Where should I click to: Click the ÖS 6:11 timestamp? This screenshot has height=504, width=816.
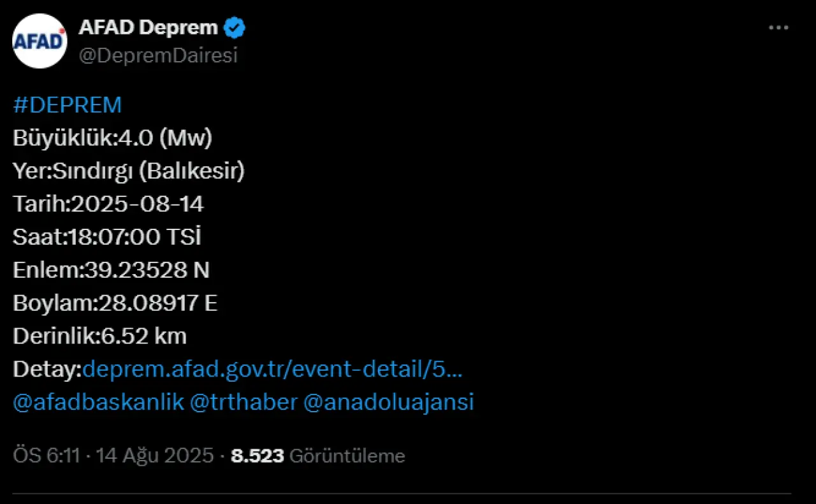coord(46,456)
